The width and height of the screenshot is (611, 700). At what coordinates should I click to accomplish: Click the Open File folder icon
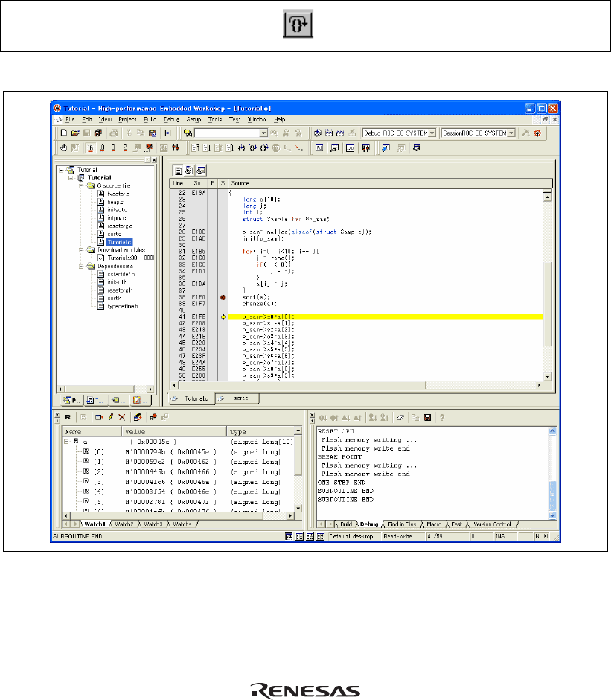(x=75, y=133)
